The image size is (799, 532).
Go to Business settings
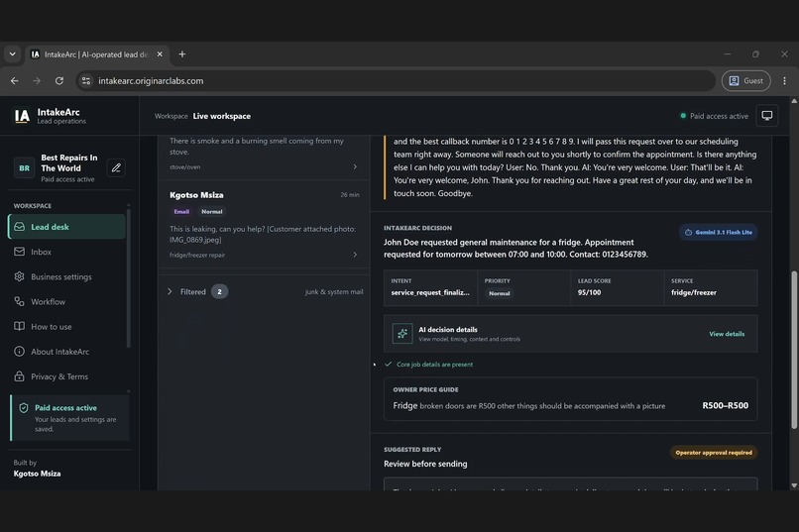click(x=66, y=276)
